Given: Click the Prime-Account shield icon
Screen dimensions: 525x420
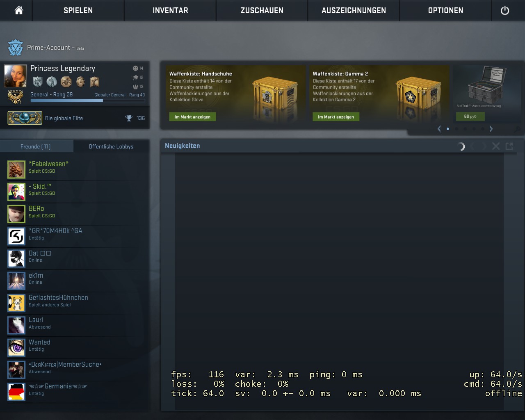Looking at the screenshot, I should point(16,48).
